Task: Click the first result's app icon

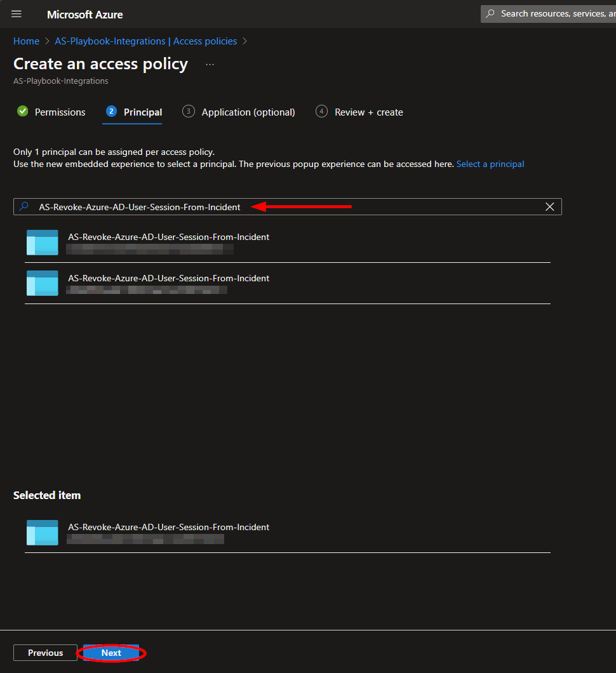Action: tap(43, 243)
